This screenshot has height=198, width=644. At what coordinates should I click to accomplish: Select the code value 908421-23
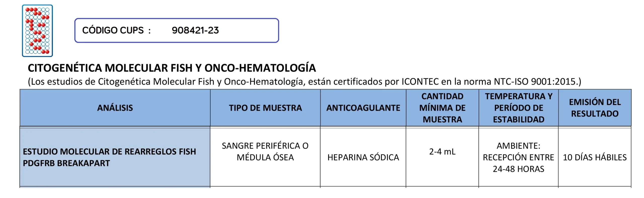195,30
